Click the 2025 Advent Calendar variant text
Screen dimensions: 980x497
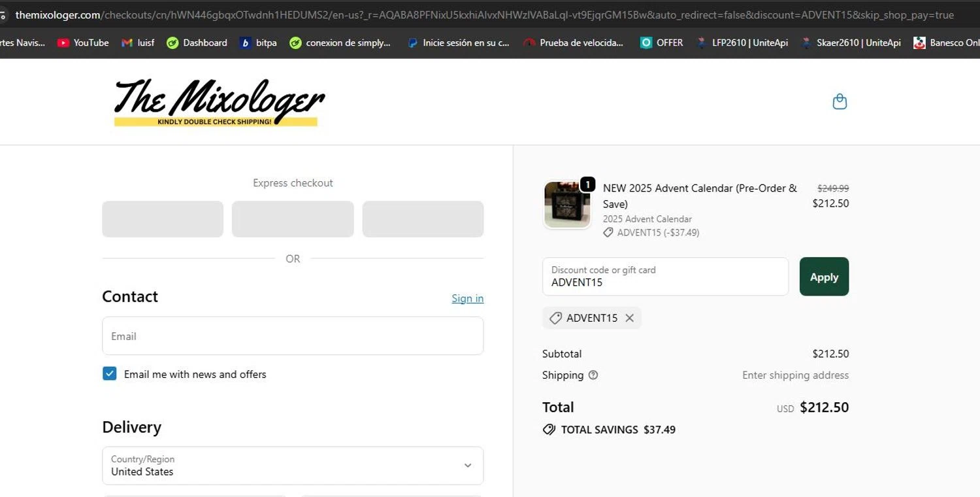[647, 219]
